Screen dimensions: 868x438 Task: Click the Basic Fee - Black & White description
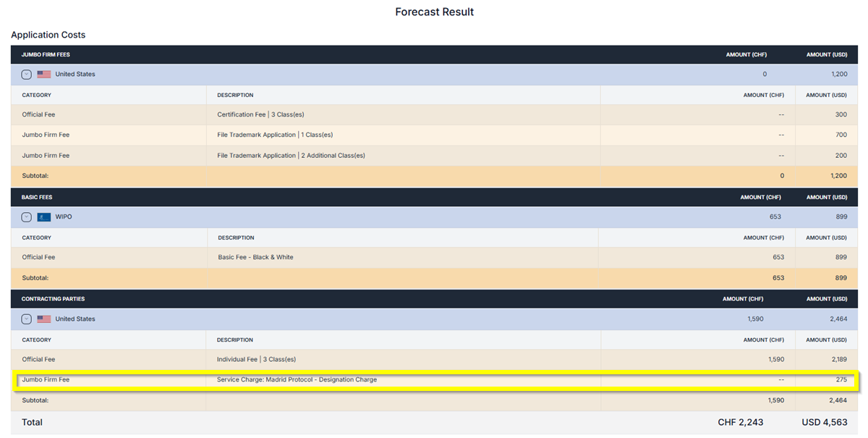[255, 258]
